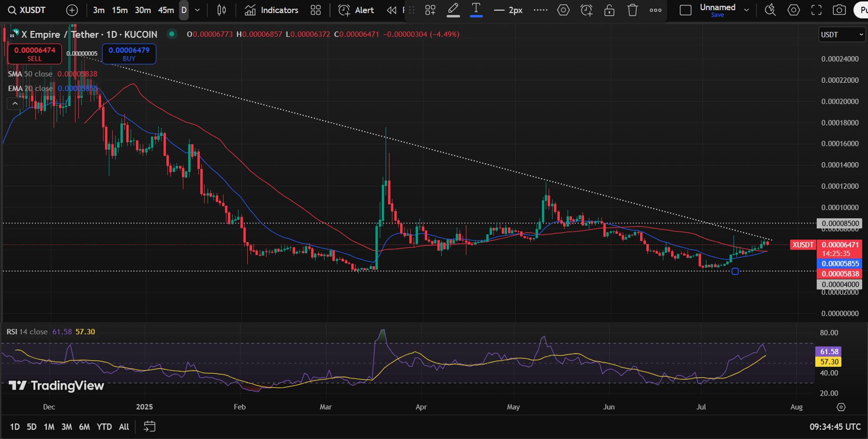Image resolution: width=868 pixels, height=439 pixels.
Task: Set range to All
Action: (x=124, y=427)
